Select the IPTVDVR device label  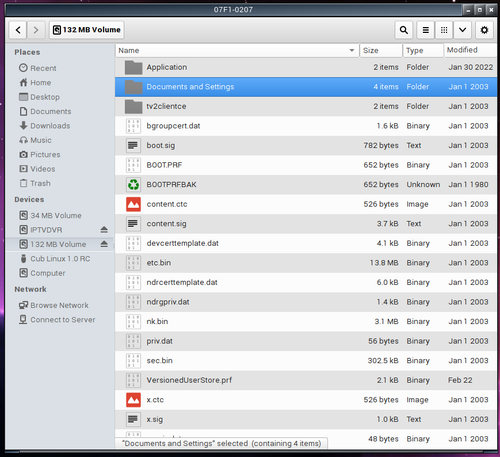click(x=46, y=230)
